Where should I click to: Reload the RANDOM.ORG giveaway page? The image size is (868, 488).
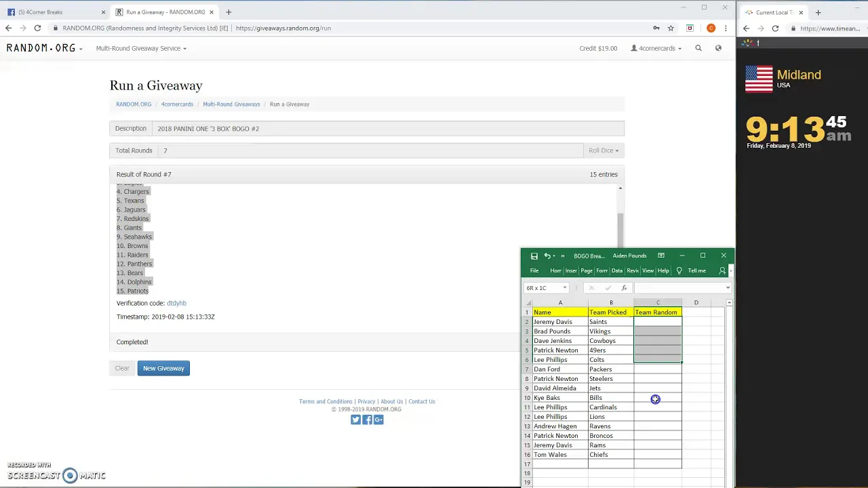point(37,28)
